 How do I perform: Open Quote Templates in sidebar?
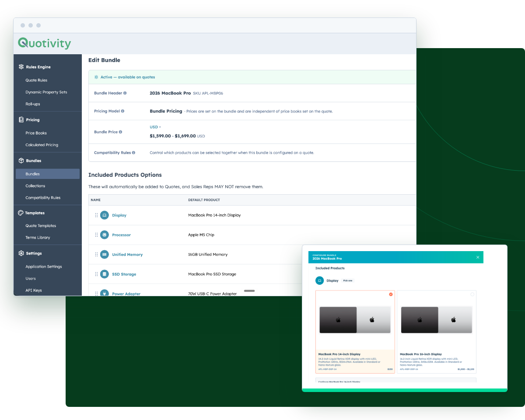(x=41, y=226)
